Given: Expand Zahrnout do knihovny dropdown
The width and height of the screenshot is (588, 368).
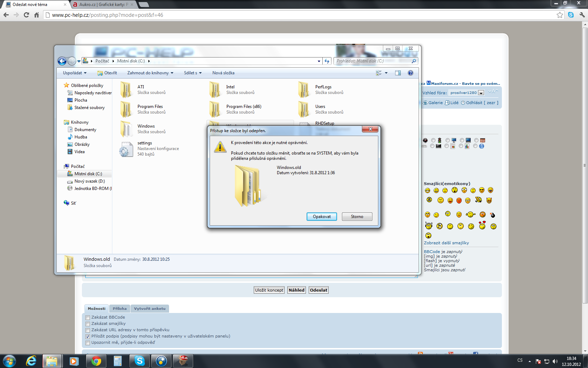Looking at the screenshot, I should click(x=150, y=73).
